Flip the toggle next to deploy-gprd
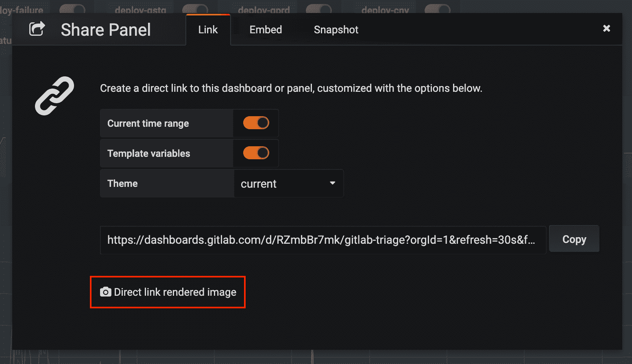 coord(319,7)
